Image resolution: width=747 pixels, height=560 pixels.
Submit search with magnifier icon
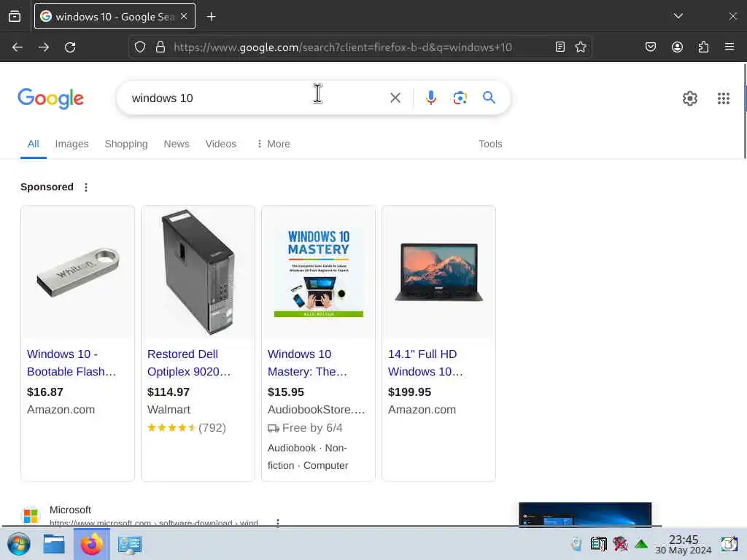point(489,98)
